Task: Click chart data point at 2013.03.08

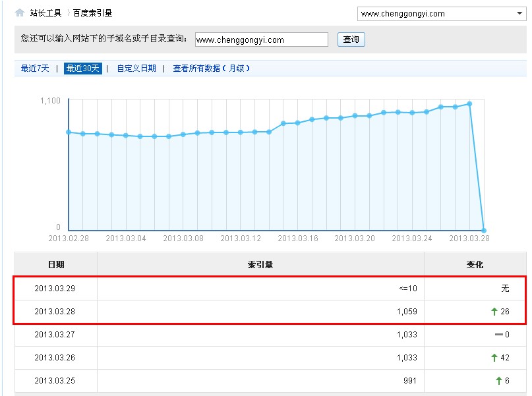Action: 183,134
